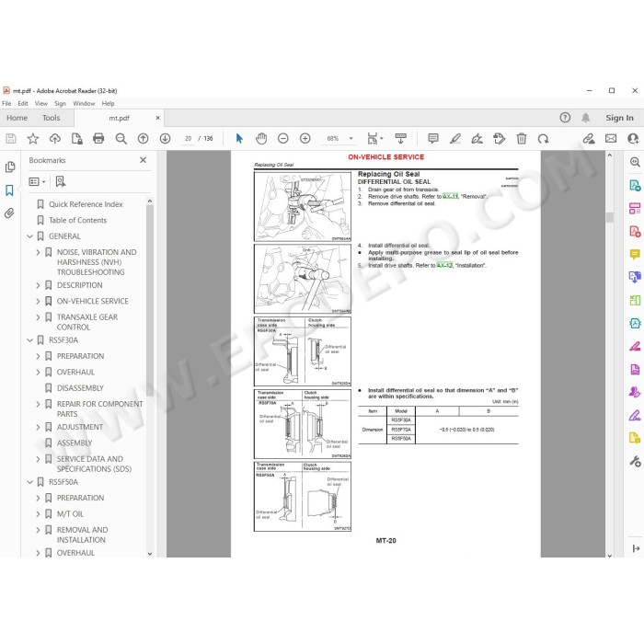
Task: Click the Rotate page icon
Action: [x=544, y=139]
